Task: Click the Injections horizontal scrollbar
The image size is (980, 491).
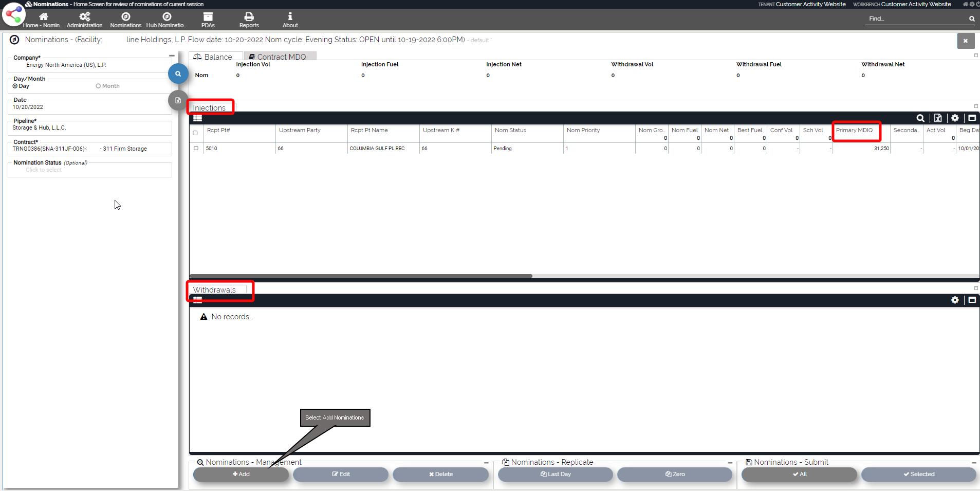Action: coord(361,276)
